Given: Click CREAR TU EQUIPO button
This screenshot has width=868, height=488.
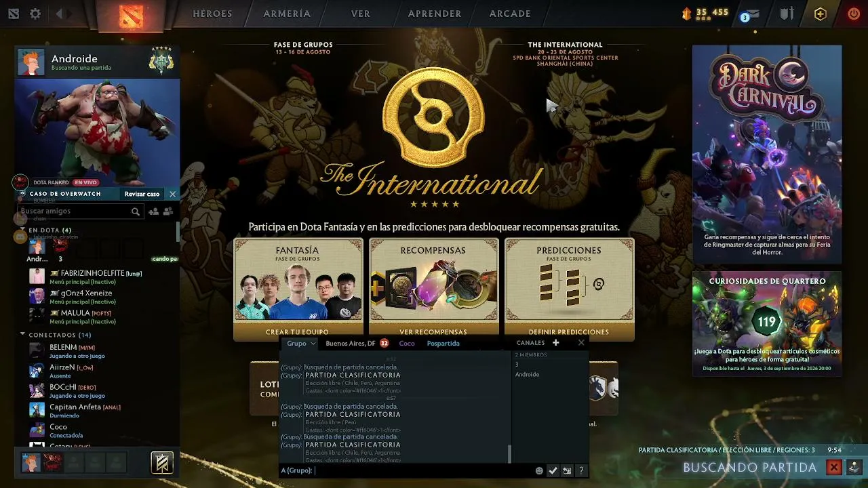Looking at the screenshot, I should pyautogui.click(x=297, y=332).
